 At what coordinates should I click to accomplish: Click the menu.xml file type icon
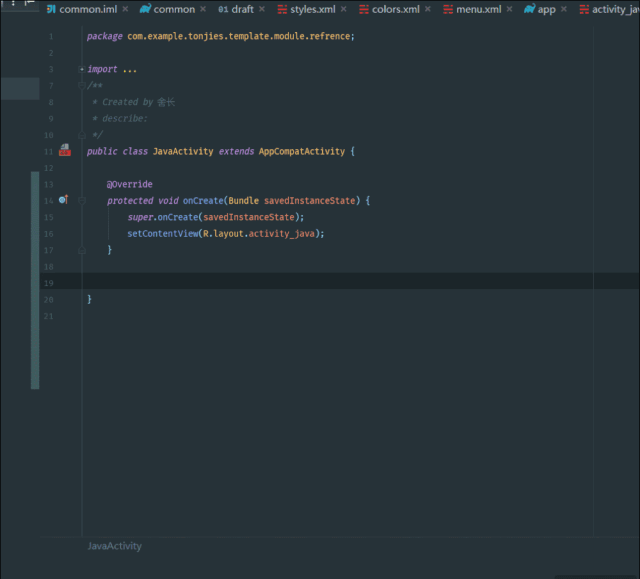448,9
